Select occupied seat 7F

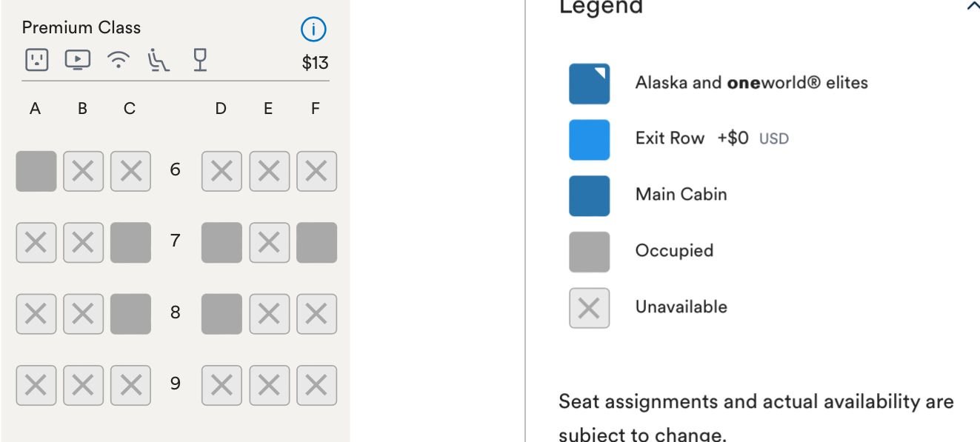tap(316, 243)
